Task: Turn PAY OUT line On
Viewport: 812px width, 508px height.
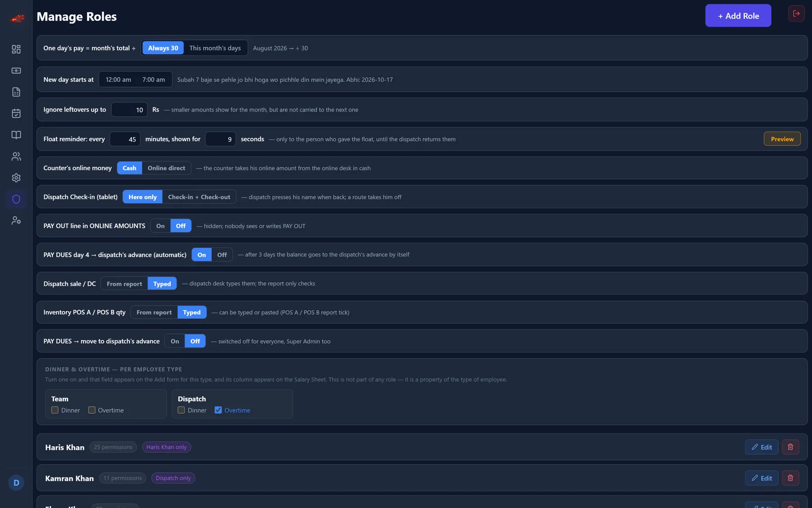Action: click(161, 226)
